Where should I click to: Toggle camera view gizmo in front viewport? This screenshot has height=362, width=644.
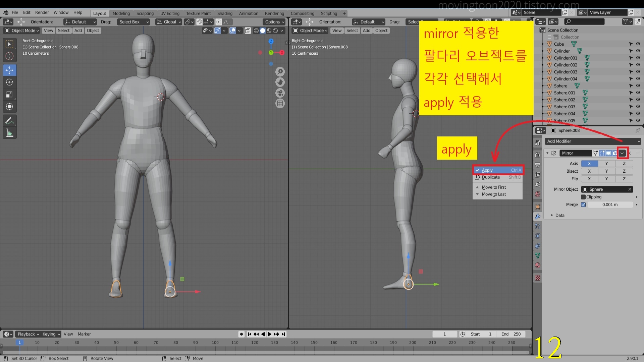tap(280, 93)
